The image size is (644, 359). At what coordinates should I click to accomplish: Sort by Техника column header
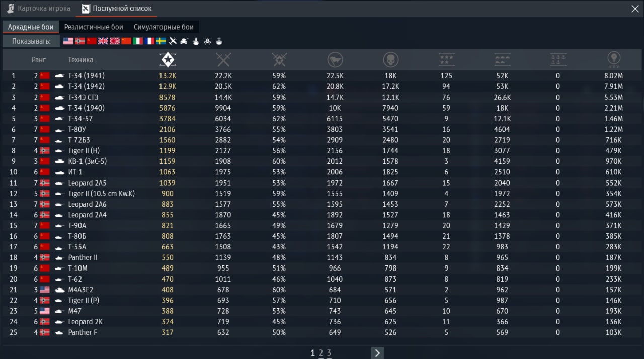80,60
